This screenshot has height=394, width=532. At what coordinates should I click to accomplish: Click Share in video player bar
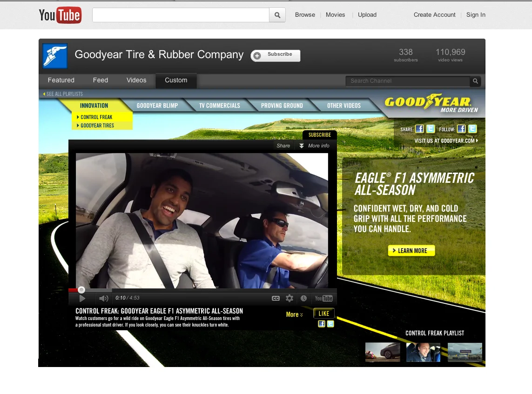click(283, 146)
